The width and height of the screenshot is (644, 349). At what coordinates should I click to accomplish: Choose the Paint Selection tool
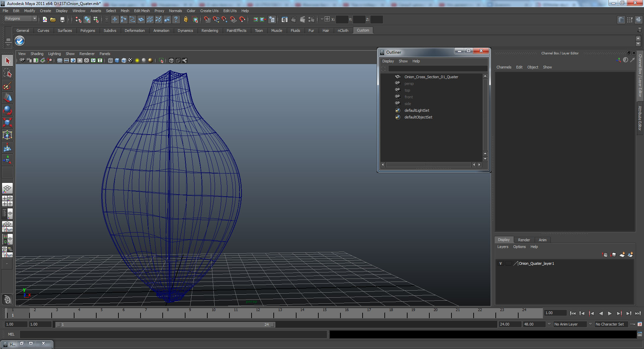tap(7, 86)
